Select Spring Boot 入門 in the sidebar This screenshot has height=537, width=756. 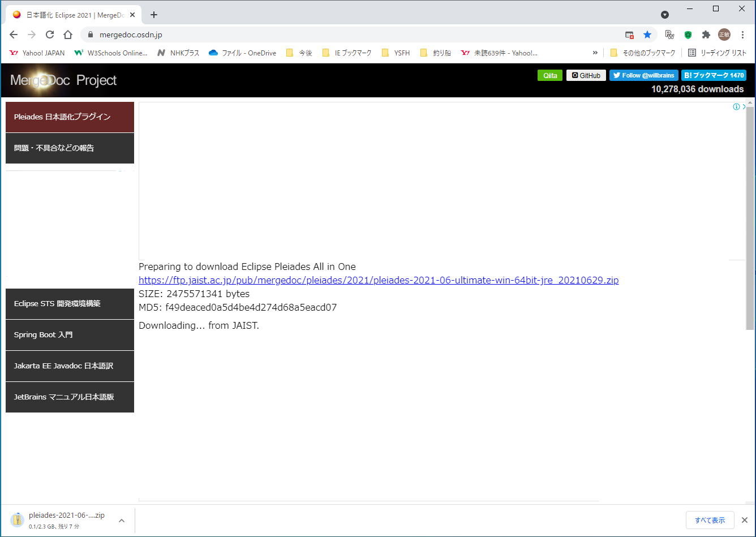[x=70, y=335]
